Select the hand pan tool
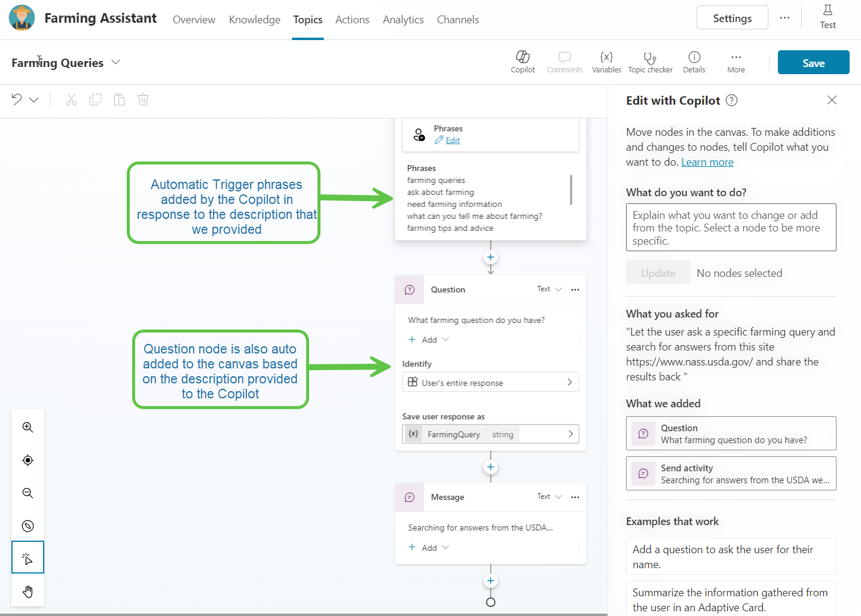 [x=28, y=591]
